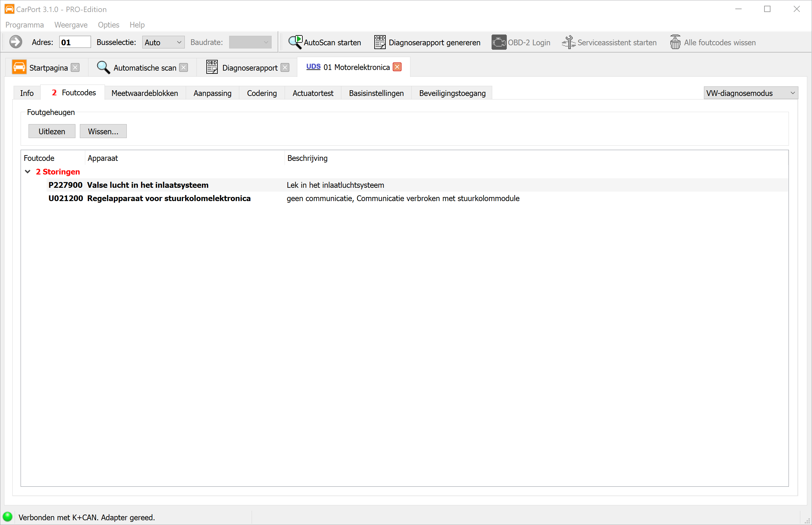Viewport: 812px width, 525px height.
Task: Click the magnifier icon on the Automatische scan tab
Action: pyautogui.click(x=103, y=67)
